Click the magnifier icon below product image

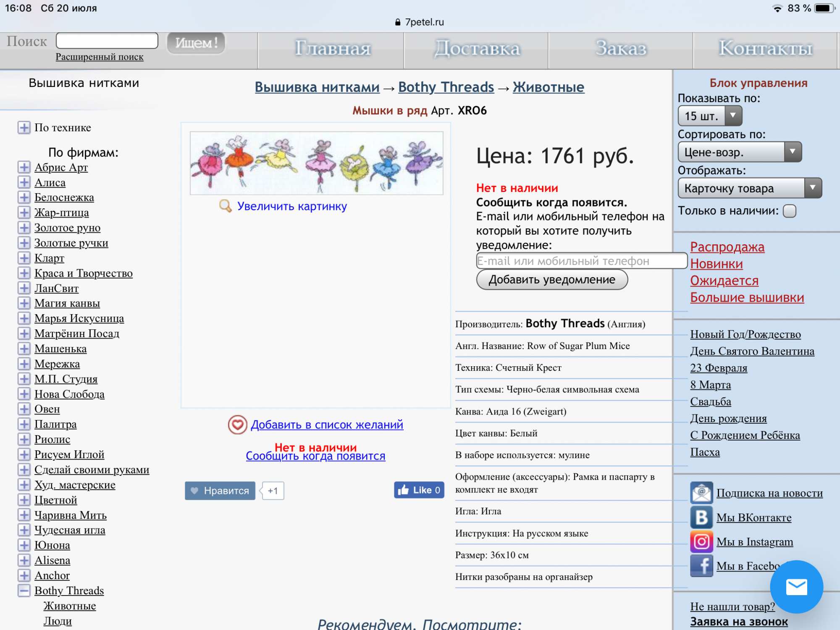[x=226, y=206]
